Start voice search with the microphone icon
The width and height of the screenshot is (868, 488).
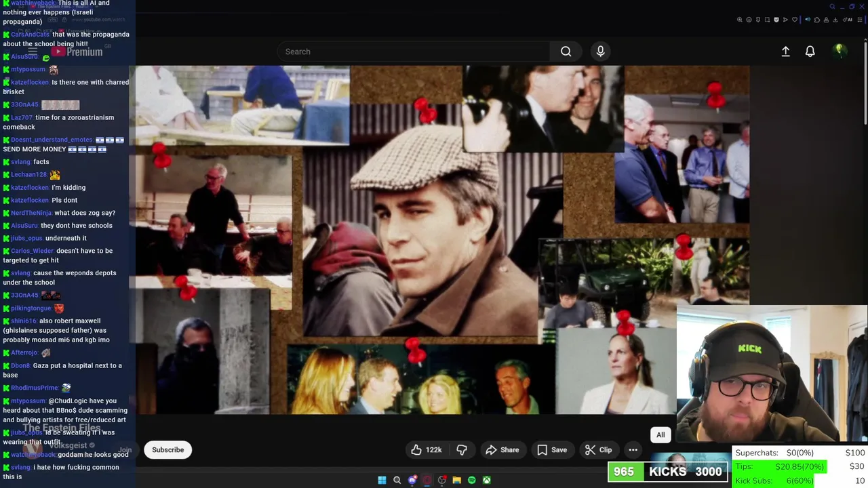pyautogui.click(x=600, y=52)
